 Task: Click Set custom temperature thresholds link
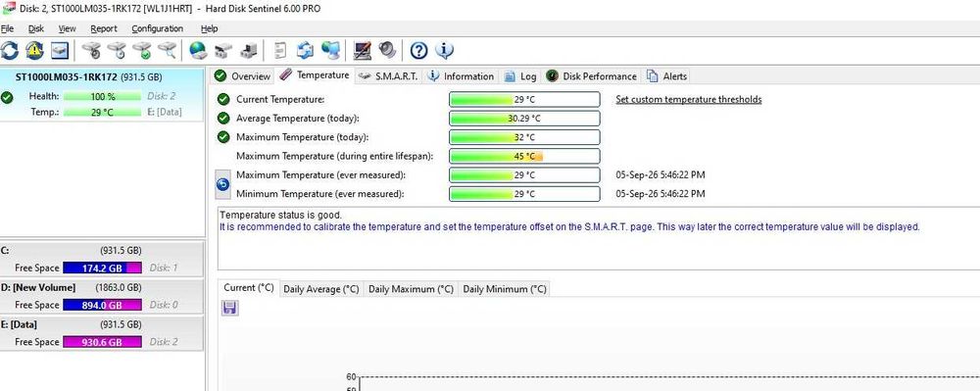(689, 99)
